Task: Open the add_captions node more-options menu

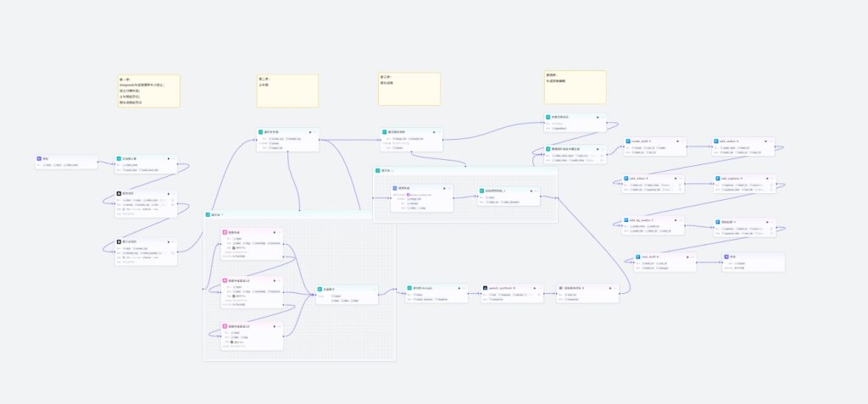Action: click(771, 179)
